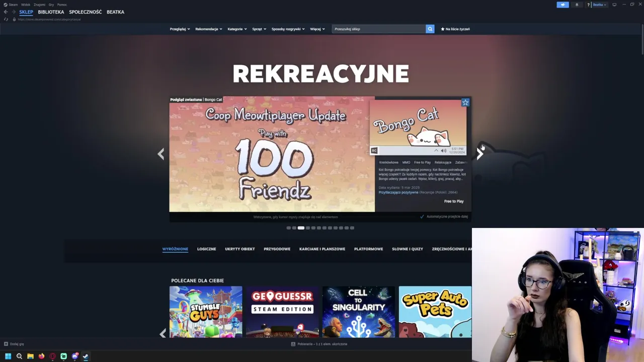Switch to SPOŁECZNOŚĆ section
Viewport: 644px width, 362px height.
(85, 12)
